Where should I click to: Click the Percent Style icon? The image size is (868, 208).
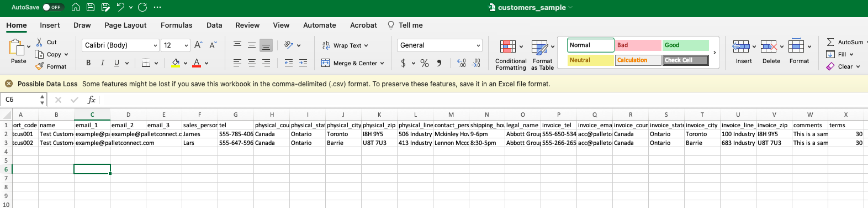tap(425, 63)
